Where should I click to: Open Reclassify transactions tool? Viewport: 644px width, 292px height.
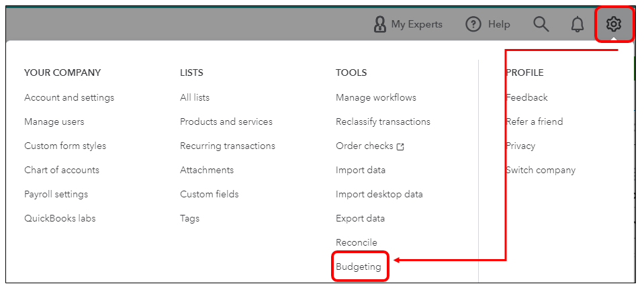[x=383, y=122]
